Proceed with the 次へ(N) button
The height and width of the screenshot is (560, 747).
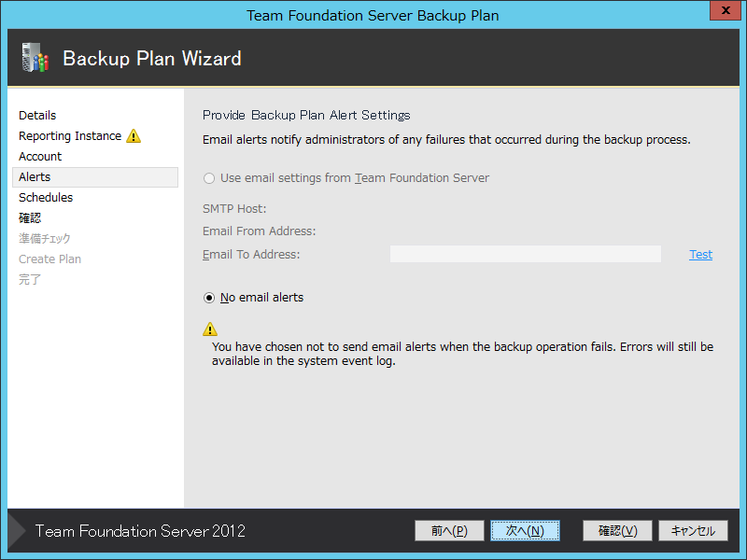click(525, 530)
